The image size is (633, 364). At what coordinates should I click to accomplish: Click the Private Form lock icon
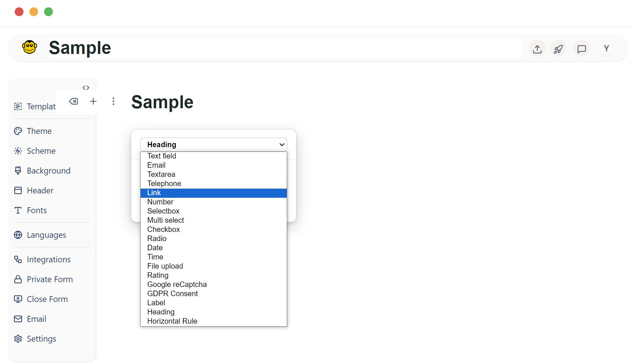point(18,279)
